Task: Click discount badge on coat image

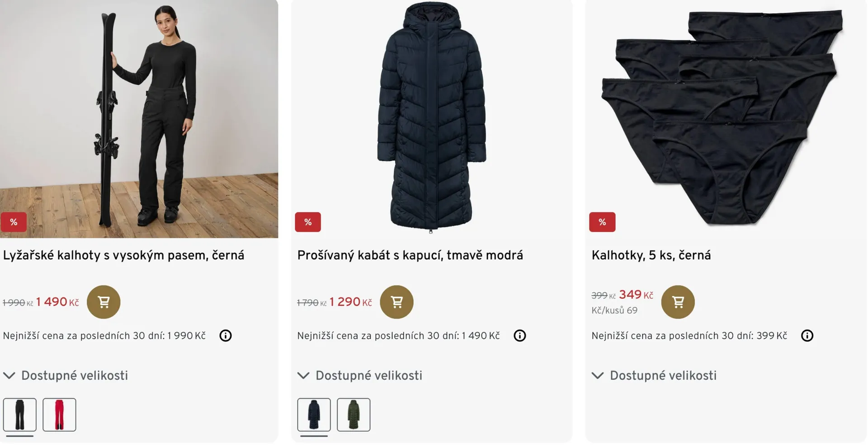Action: point(308,222)
